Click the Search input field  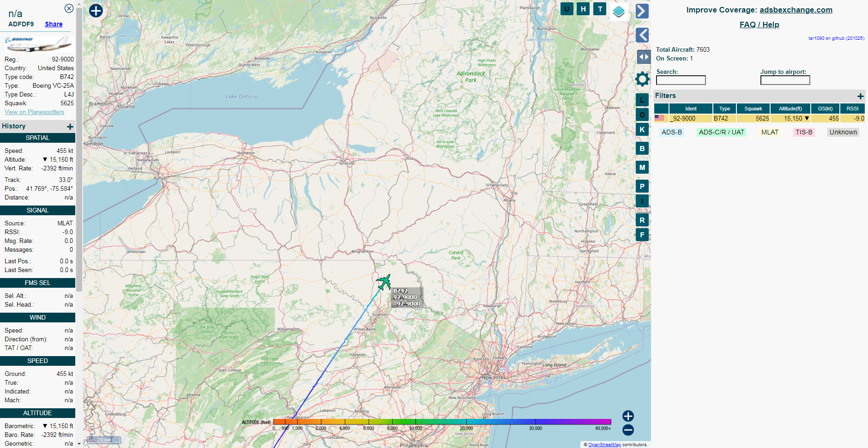[x=681, y=80]
